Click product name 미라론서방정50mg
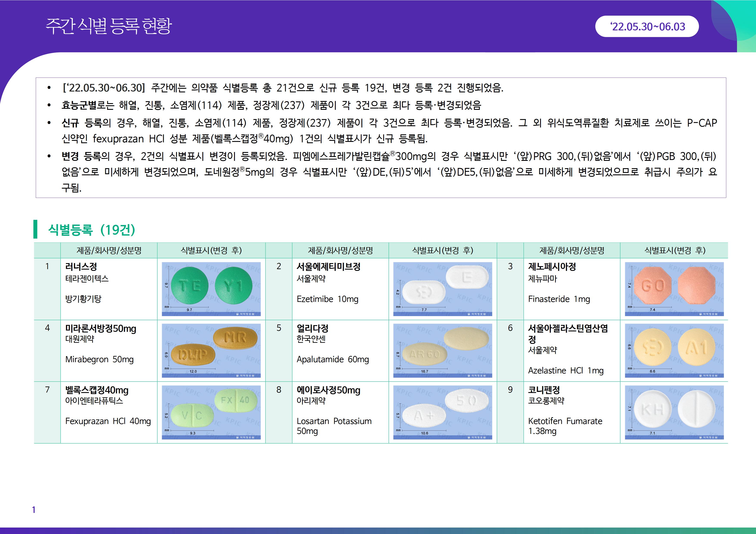756x534 pixels. pos(100,328)
